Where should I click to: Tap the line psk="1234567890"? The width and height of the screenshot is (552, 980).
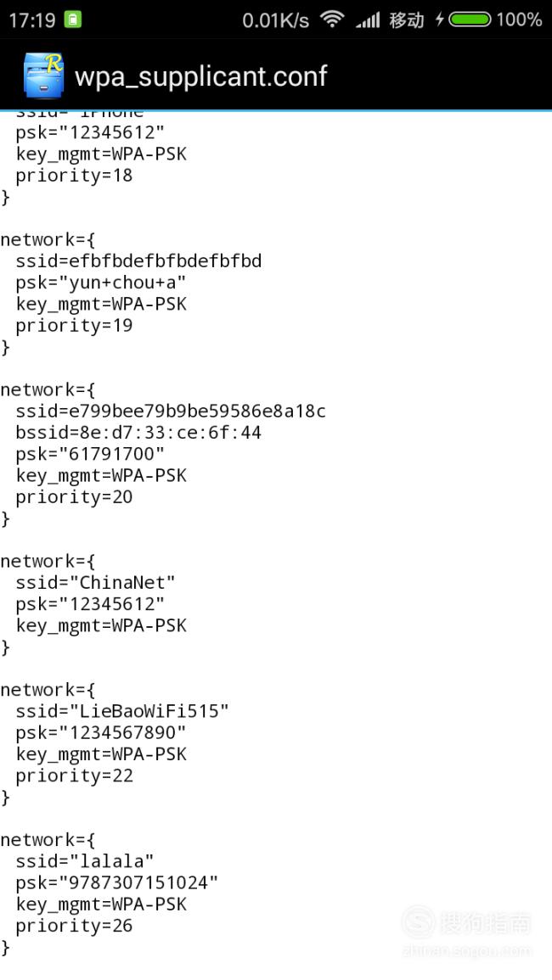(x=101, y=732)
